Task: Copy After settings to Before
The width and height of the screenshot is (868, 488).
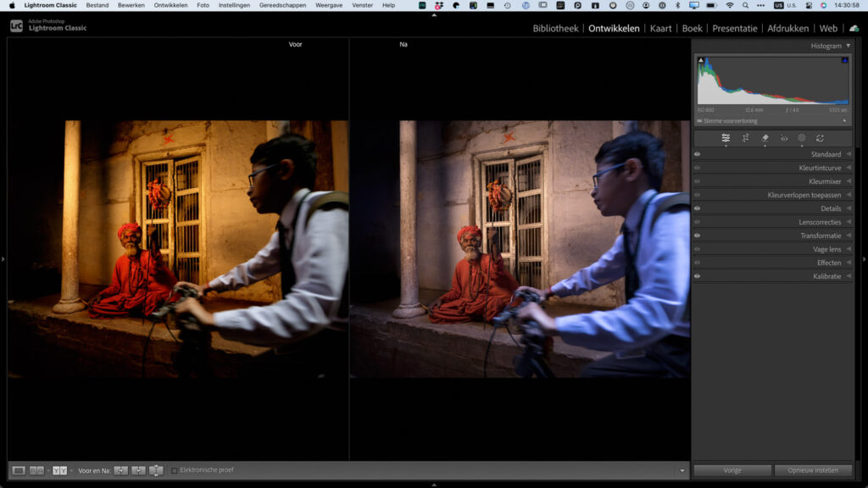Action: [x=138, y=470]
